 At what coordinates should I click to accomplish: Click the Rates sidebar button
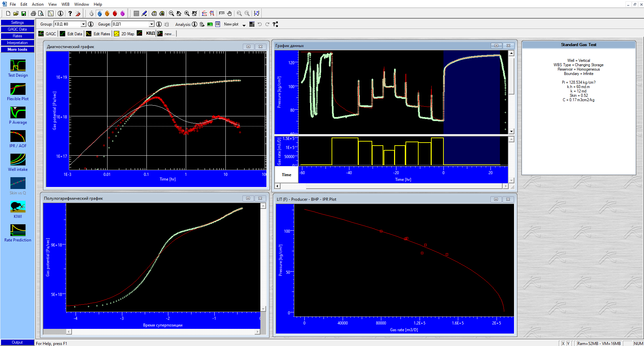17,36
